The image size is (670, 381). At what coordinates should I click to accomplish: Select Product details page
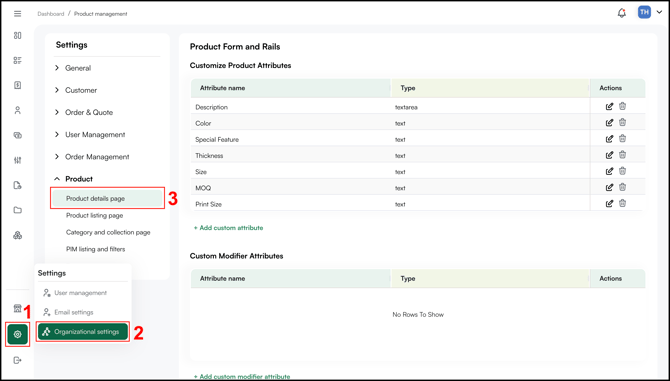click(x=107, y=199)
